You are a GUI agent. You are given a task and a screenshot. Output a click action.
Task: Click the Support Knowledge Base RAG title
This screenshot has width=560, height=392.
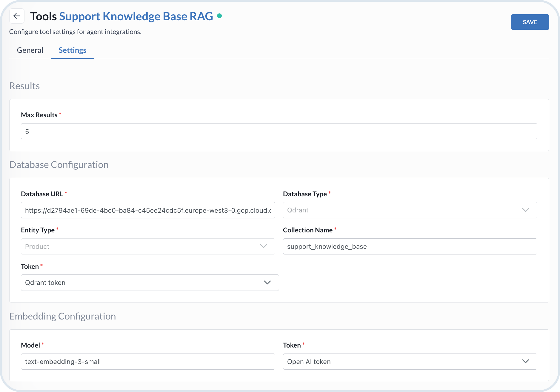[136, 16]
